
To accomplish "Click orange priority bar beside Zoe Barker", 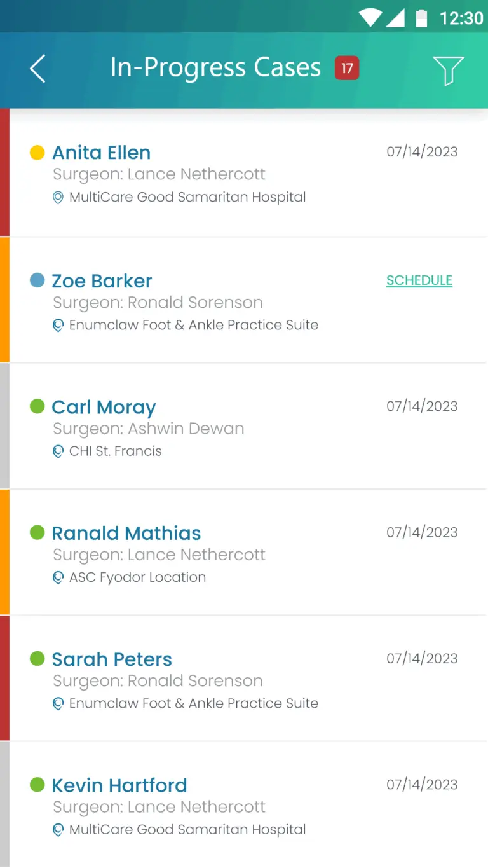I will pos(4,300).
